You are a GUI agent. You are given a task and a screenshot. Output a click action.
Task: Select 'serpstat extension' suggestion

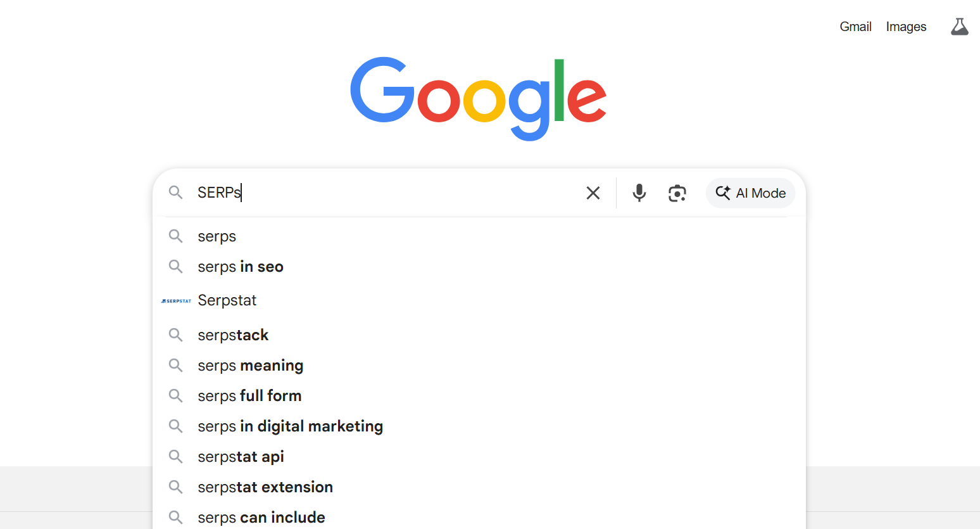[265, 487]
